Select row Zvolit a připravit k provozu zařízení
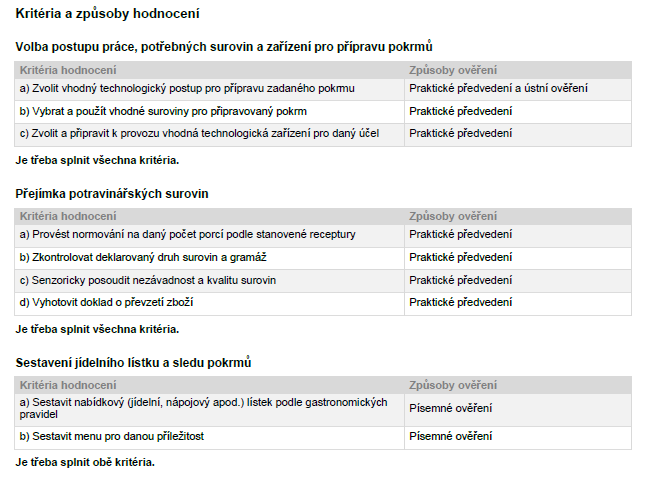The width and height of the screenshot is (649, 478). pos(323,134)
